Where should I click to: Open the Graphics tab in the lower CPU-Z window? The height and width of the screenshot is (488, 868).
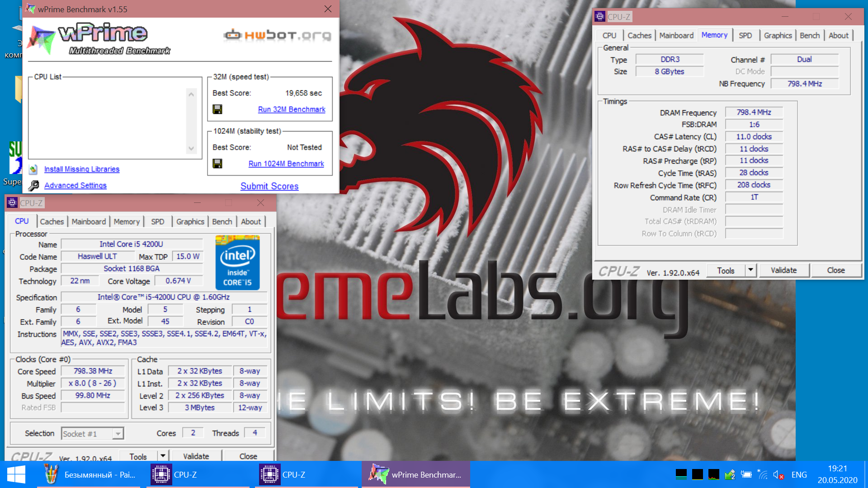[190, 221]
